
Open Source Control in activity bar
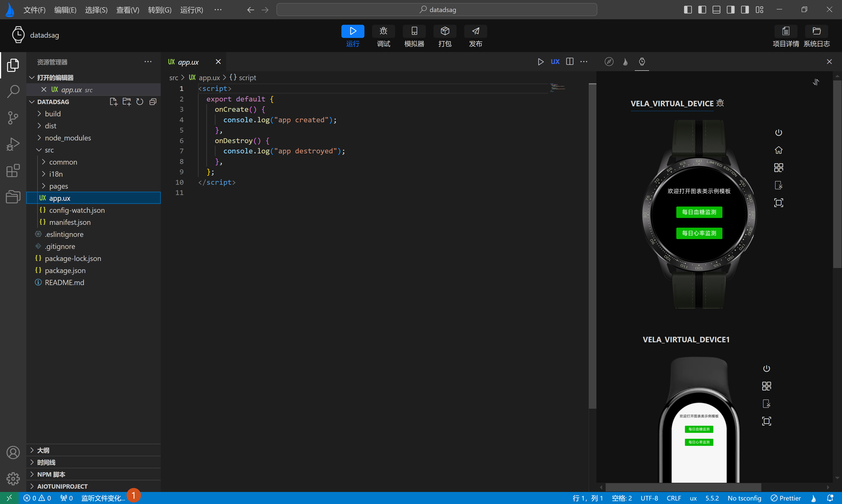tap(13, 117)
